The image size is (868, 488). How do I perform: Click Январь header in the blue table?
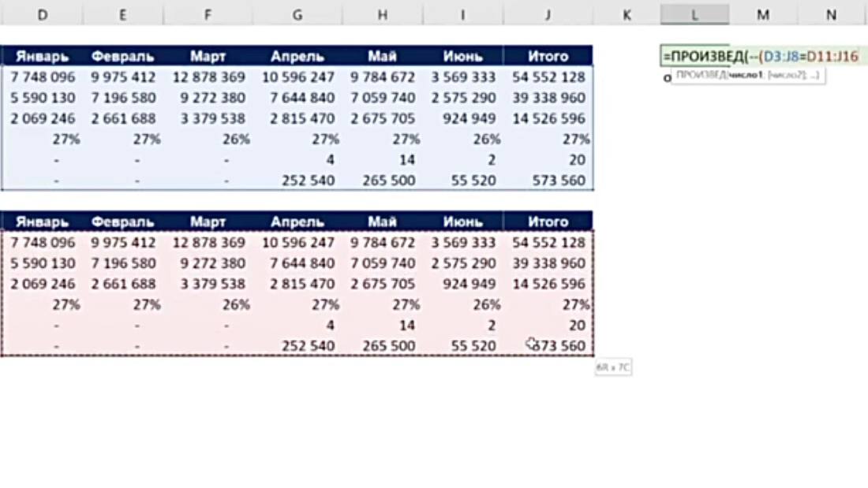(42, 57)
